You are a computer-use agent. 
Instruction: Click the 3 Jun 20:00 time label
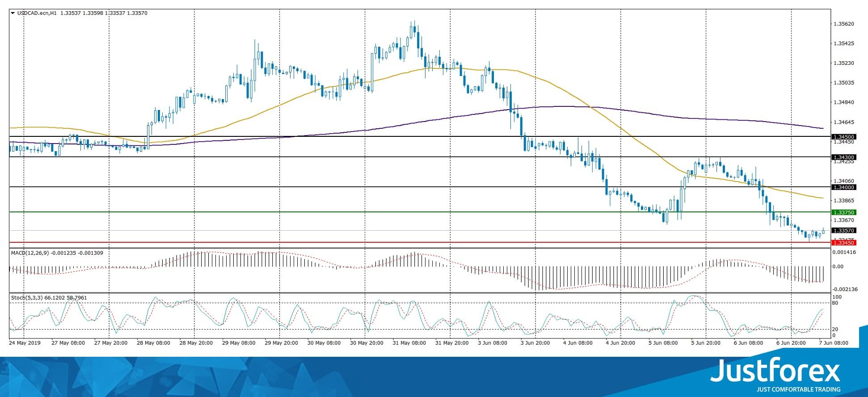pyautogui.click(x=535, y=343)
